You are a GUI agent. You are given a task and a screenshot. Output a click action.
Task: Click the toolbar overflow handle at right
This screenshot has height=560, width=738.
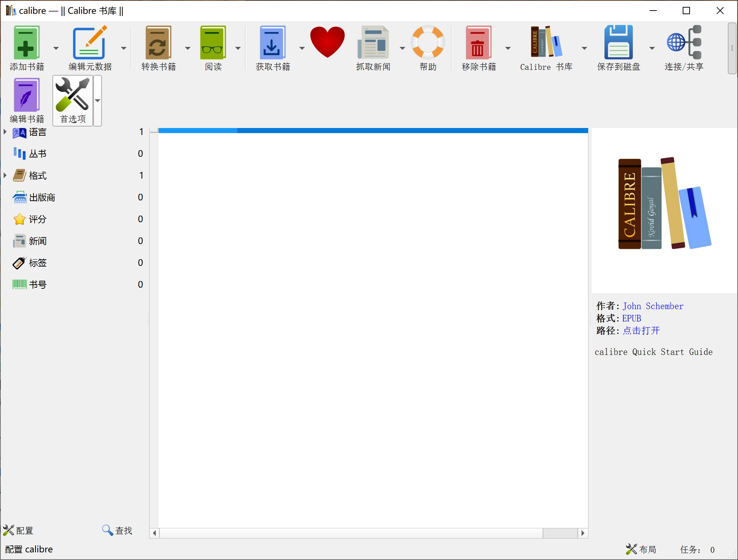732,48
